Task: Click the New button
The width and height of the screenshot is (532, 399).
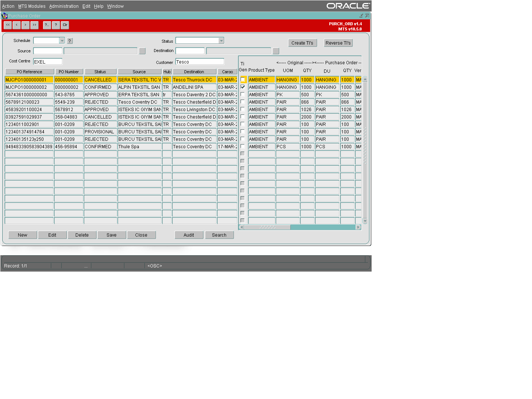Action: pyautogui.click(x=23, y=235)
